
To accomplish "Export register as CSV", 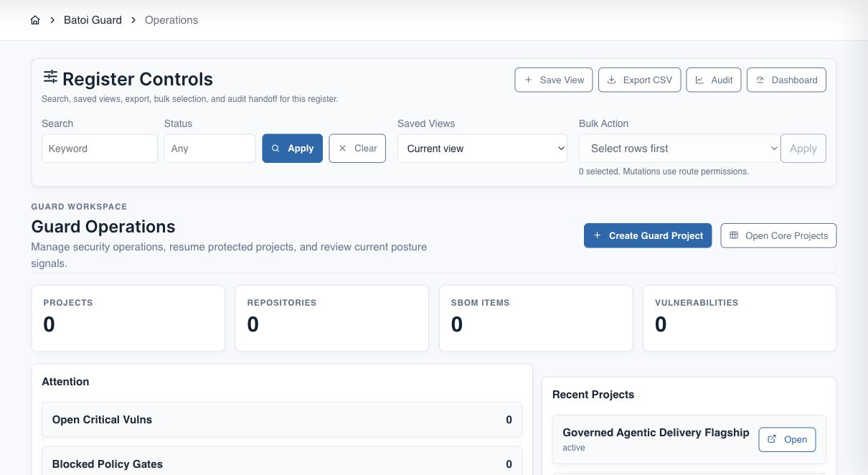I will pyautogui.click(x=639, y=80).
